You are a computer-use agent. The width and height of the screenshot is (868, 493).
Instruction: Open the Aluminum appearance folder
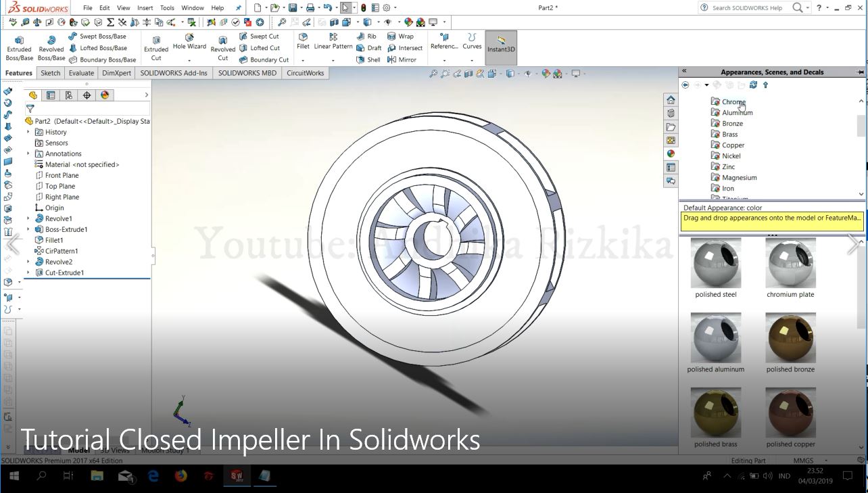731,113
